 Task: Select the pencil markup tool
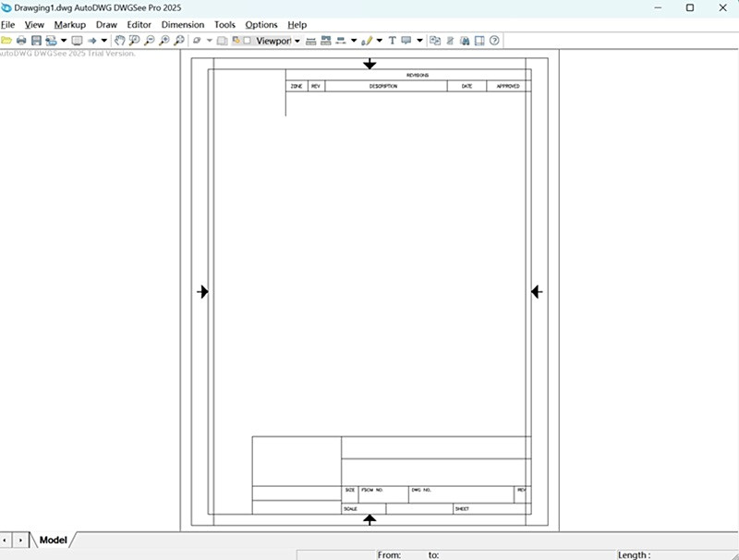pos(367,41)
